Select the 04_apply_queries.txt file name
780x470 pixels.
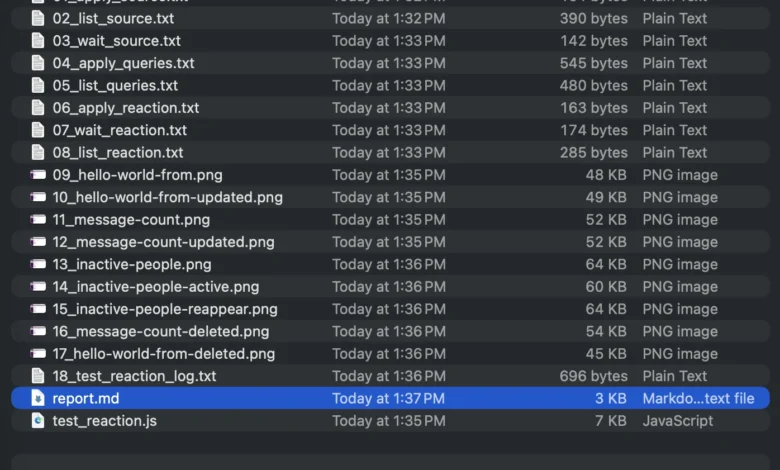pyautogui.click(x=123, y=63)
